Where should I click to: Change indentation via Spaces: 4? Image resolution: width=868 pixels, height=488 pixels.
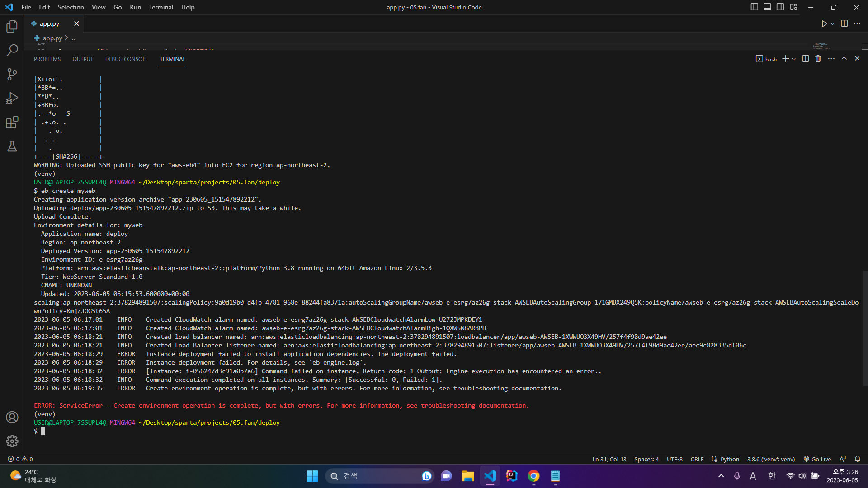[x=646, y=459]
